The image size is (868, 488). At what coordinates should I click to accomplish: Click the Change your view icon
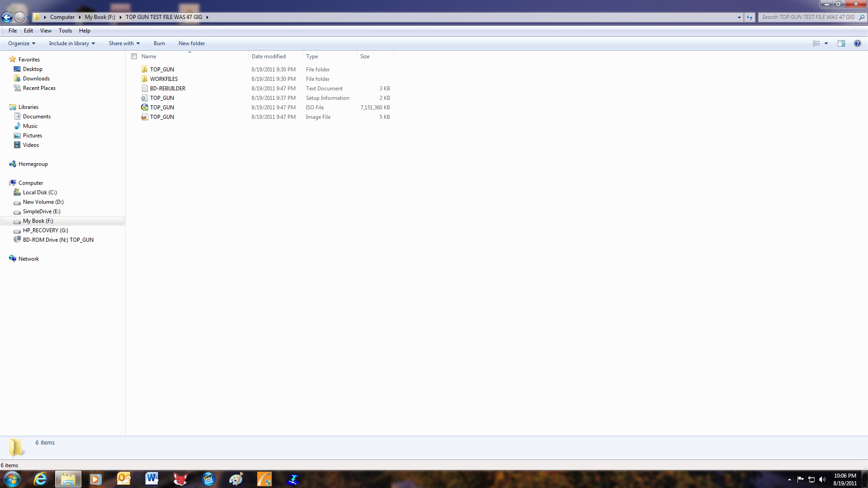click(816, 43)
